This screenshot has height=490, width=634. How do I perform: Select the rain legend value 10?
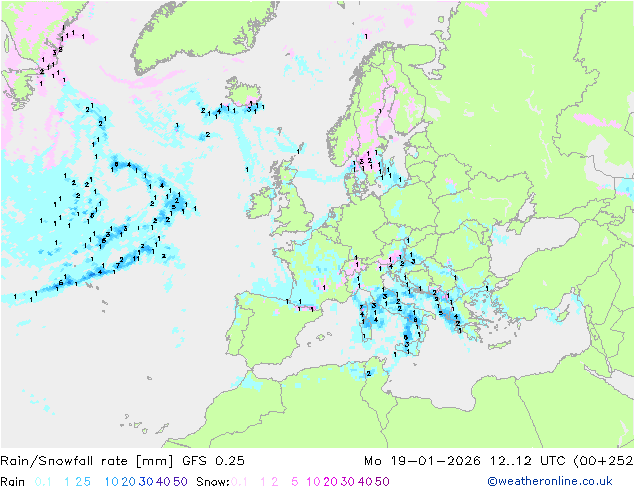point(112,482)
